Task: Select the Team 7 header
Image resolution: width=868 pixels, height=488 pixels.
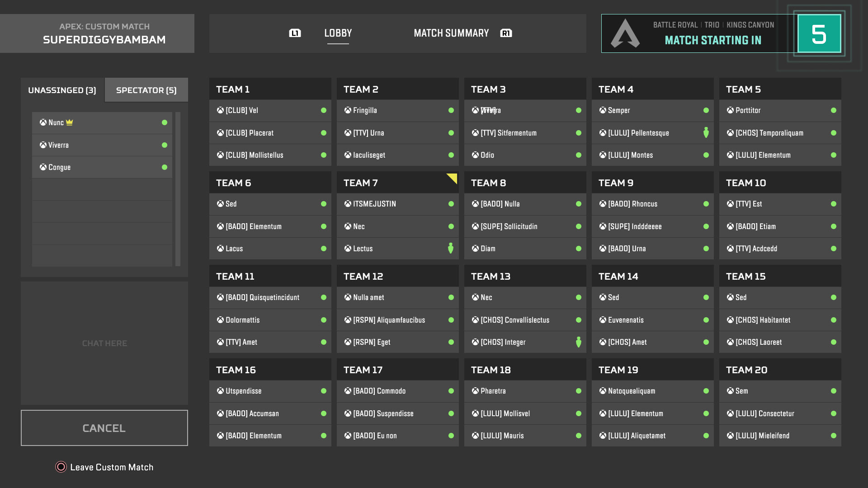Action: tap(398, 183)
